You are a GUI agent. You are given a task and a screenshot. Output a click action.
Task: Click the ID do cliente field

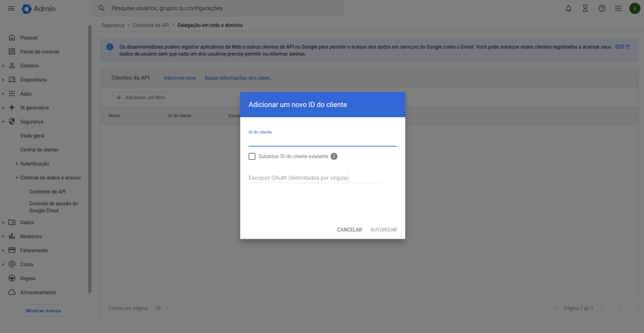[322, 141]
